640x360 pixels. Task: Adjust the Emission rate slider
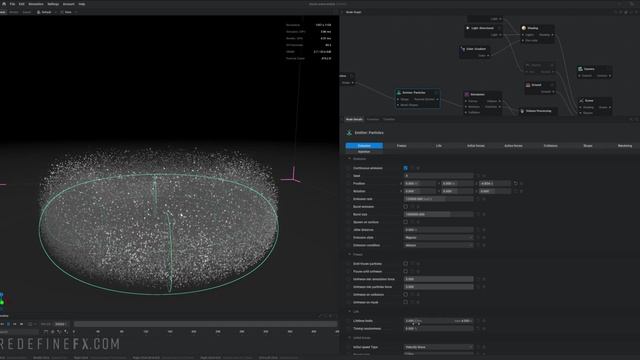439,199
